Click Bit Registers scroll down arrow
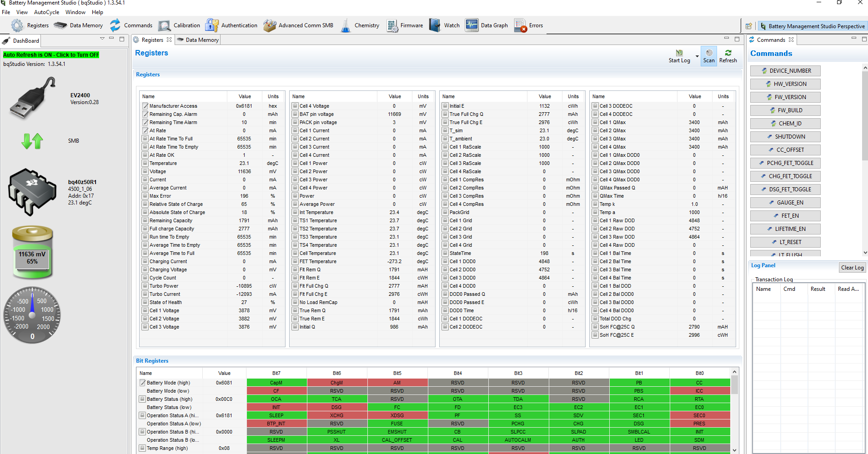 point(734,450)
